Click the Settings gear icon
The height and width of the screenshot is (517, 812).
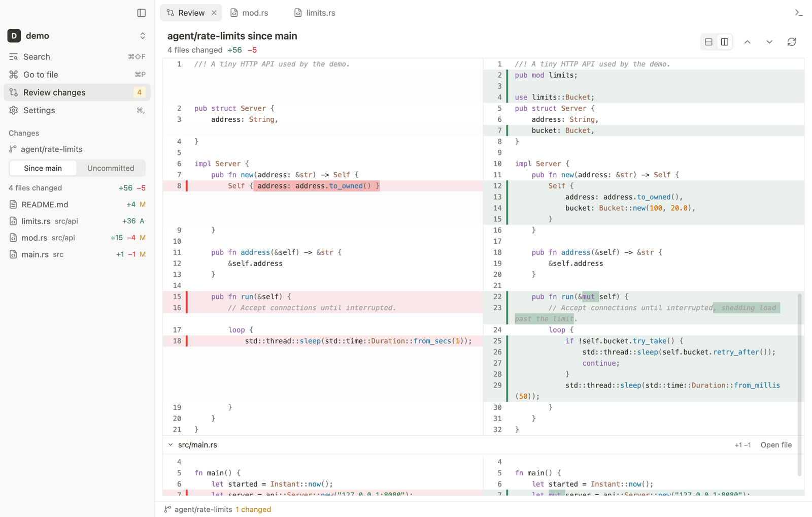pyautogui.click(x=14, y=110)
